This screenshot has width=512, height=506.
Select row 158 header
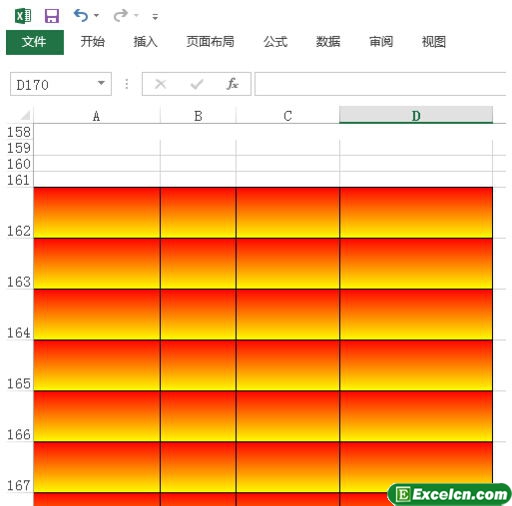coord(19,132)
